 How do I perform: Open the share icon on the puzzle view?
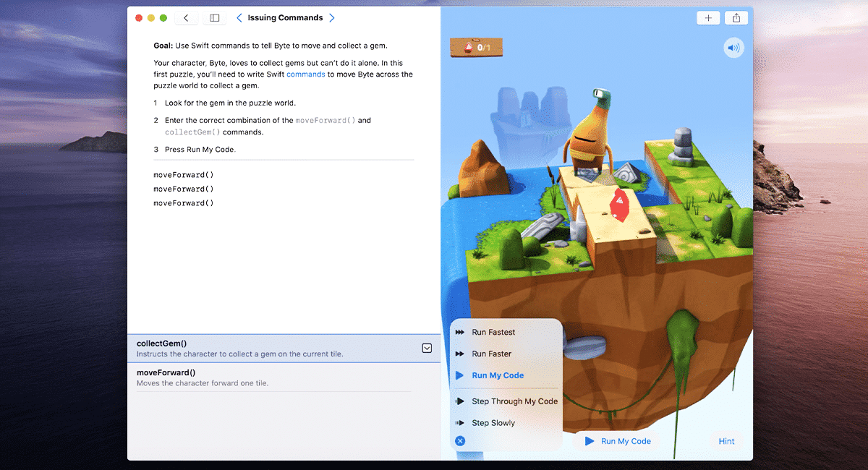736,17
